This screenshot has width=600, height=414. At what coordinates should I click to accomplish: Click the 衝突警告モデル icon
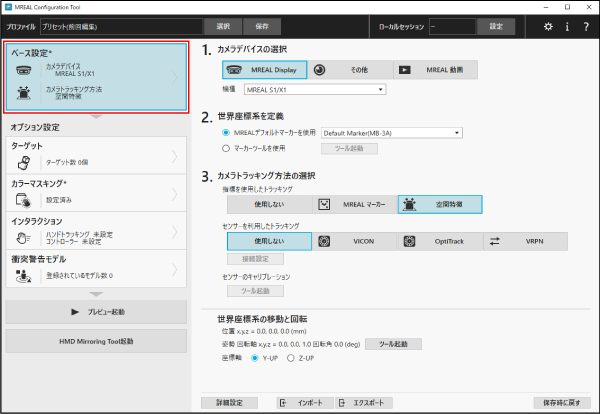point(23,276)
